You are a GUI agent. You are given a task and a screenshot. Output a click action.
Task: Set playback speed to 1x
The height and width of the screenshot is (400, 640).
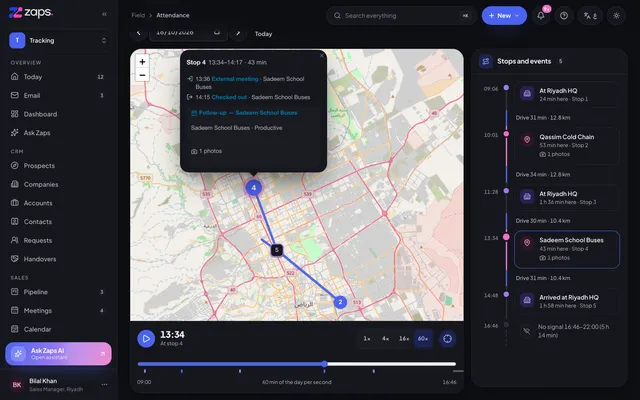[367, 338]
